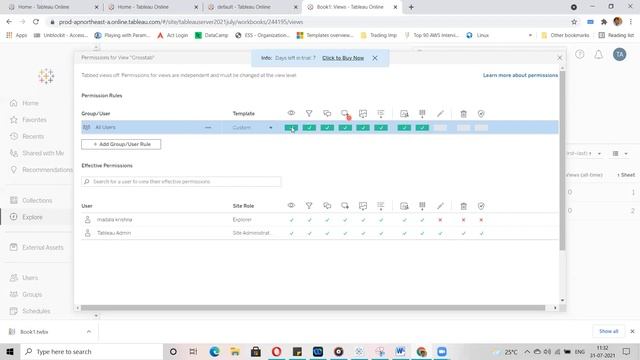Open the Custom template dropdown
The height and width of the screenshot is (360, 640).
click(x=252, y=128)
